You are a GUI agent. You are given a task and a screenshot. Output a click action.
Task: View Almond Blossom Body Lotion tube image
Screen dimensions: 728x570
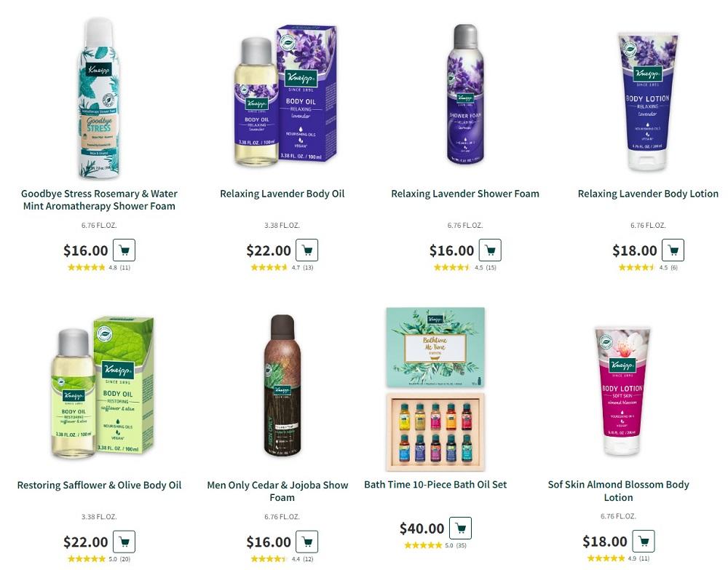[x=622, y=391]
